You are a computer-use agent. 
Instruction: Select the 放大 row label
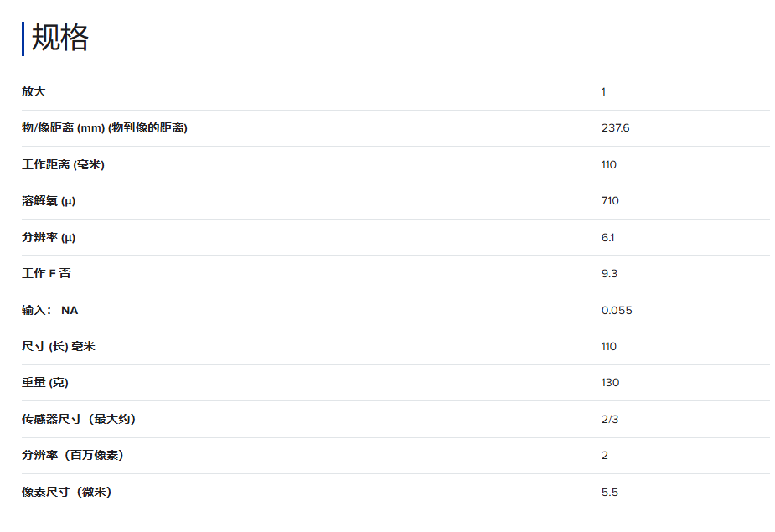point(34,91)
